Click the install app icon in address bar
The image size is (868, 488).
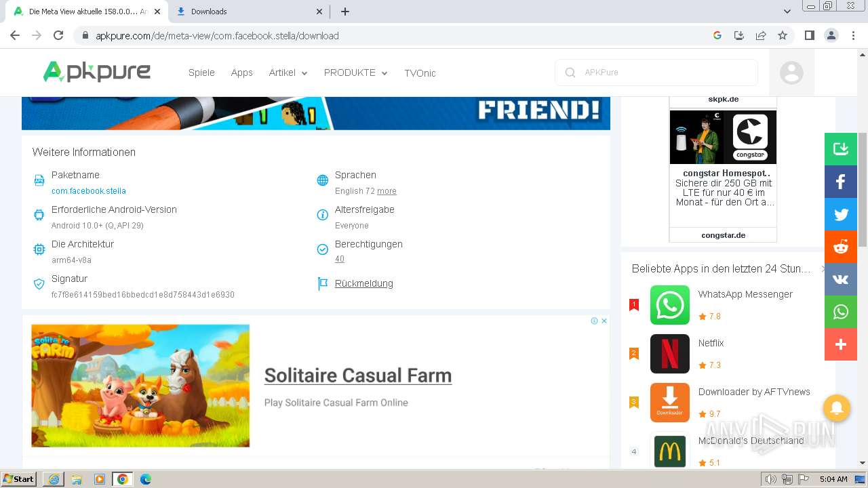[x=739, y=35]
